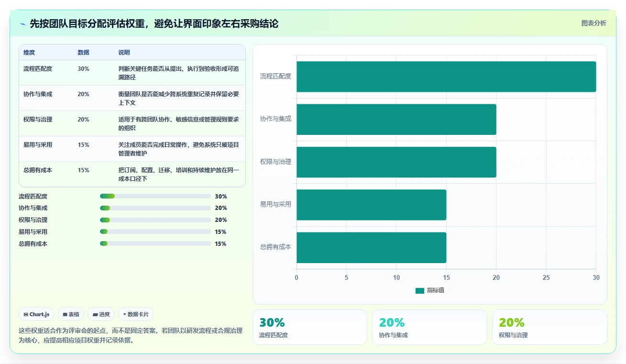Click the x-axis tick labeled 15
The height and width of the screenshot is (364, 626).
(x=446, y=277)
